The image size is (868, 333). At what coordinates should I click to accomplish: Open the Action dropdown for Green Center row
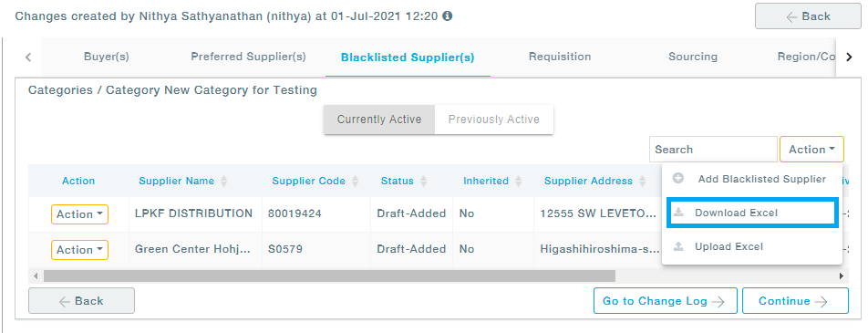click(x=79, y=250)
